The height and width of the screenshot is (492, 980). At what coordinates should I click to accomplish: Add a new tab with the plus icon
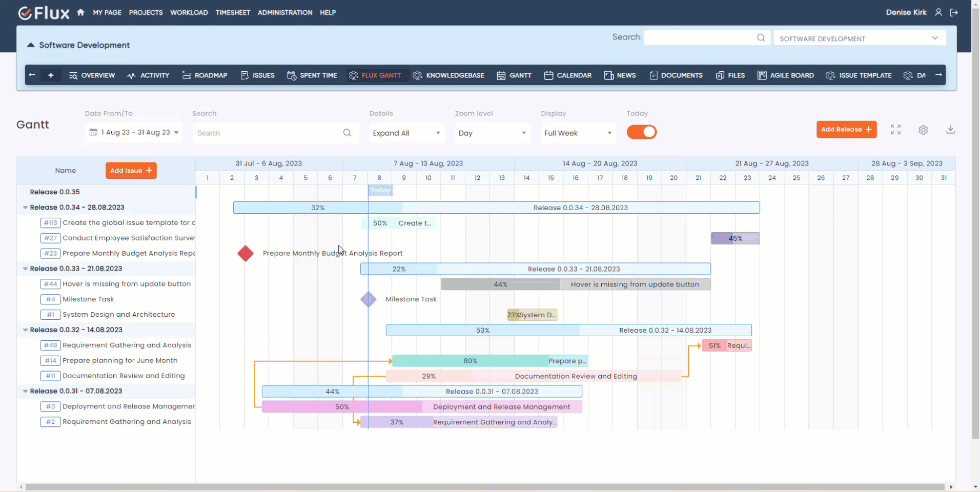(51, 75)
